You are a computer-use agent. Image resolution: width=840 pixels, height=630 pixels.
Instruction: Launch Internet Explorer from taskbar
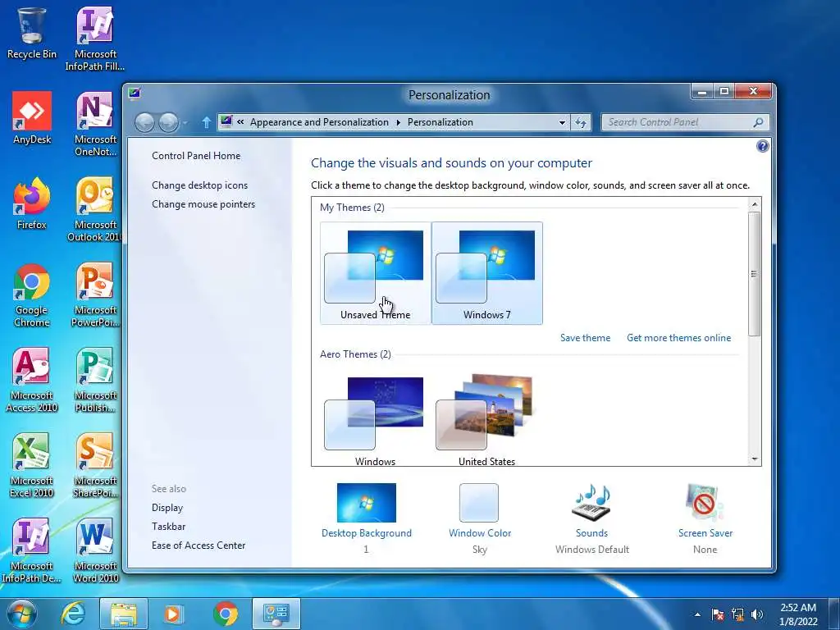(73, 614)
